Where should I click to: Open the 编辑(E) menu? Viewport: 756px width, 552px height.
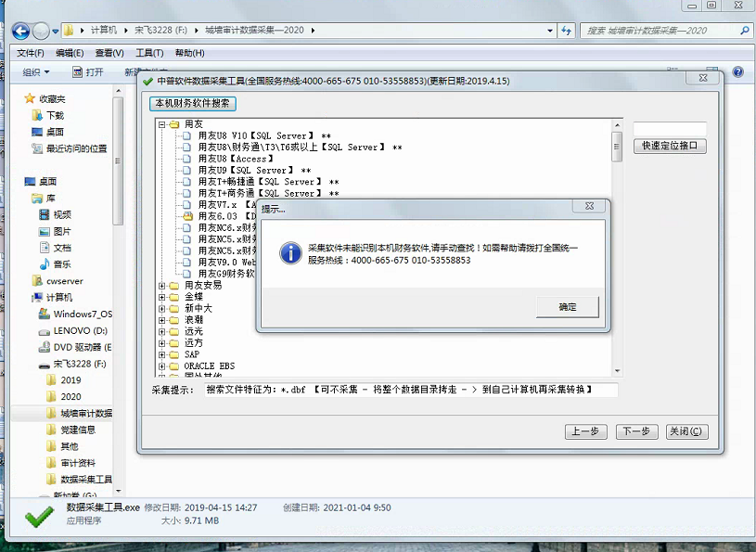point(70,53)
